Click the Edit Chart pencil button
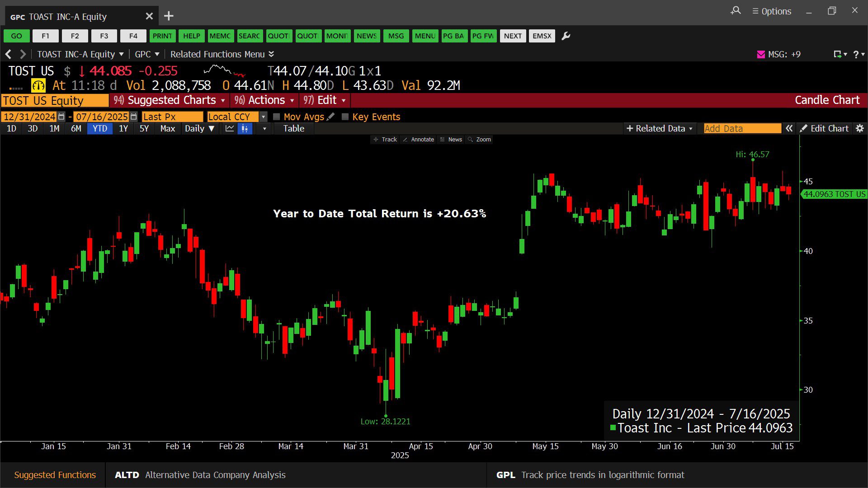Viewport: 868px width, 488px height. tap(824, 129)
